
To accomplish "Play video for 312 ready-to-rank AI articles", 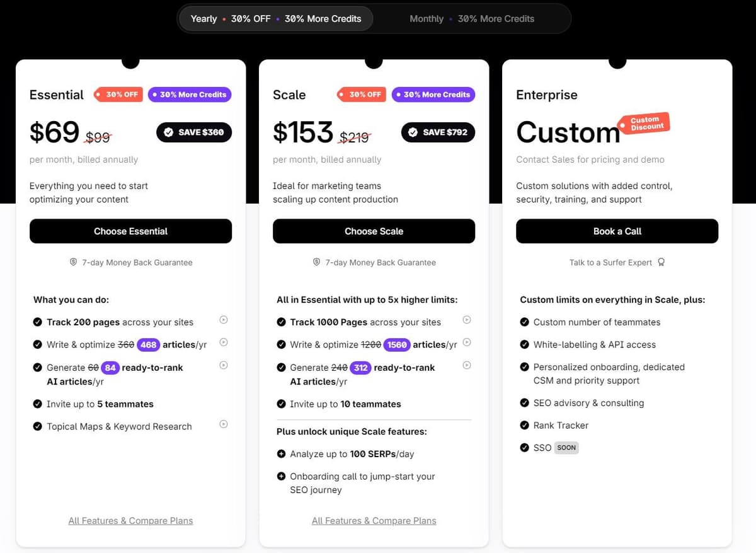I will click(467, 365).
